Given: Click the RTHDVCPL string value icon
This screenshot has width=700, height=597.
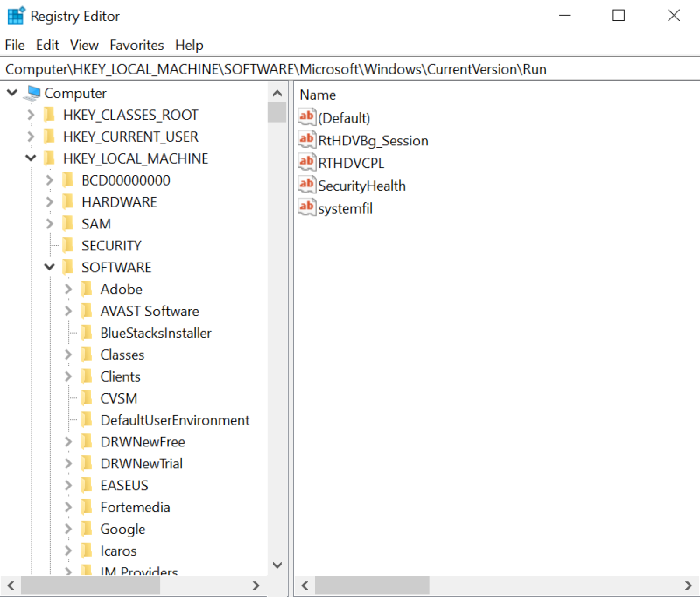Looking at the screenshot, I should click(x=307, y=163).
